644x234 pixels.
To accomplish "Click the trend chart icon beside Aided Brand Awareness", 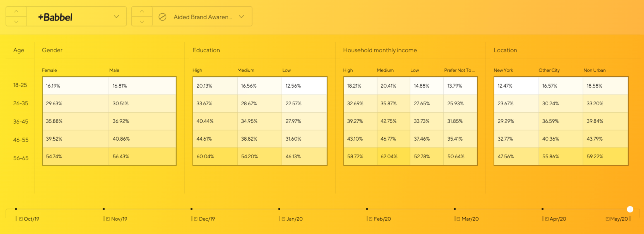I will 162,17.
